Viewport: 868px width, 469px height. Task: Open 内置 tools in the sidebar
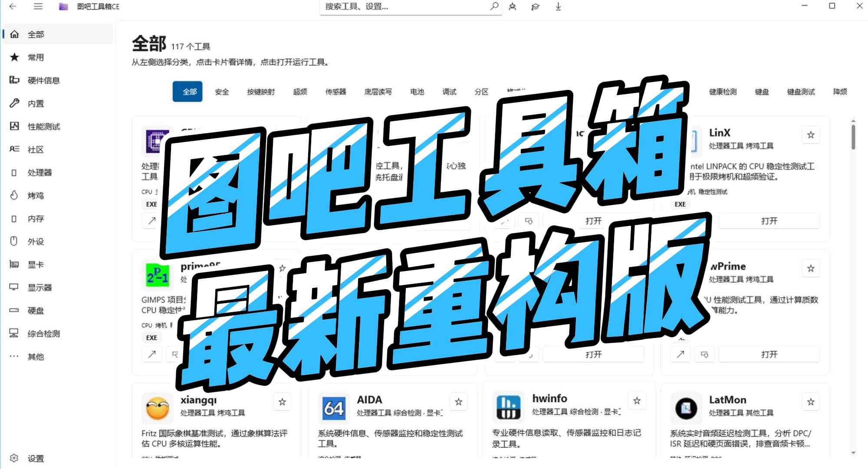point(58,103)
